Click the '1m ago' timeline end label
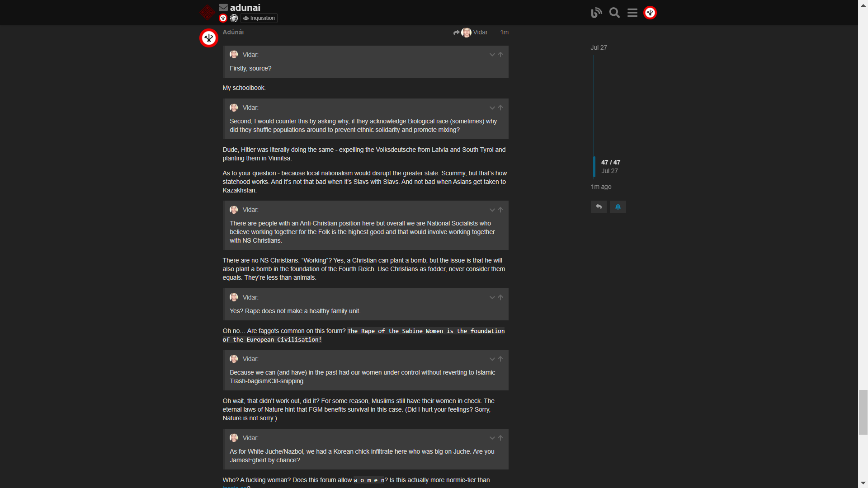Image resolution: width=868 pixels, height=488 pixels. point(601,187)
